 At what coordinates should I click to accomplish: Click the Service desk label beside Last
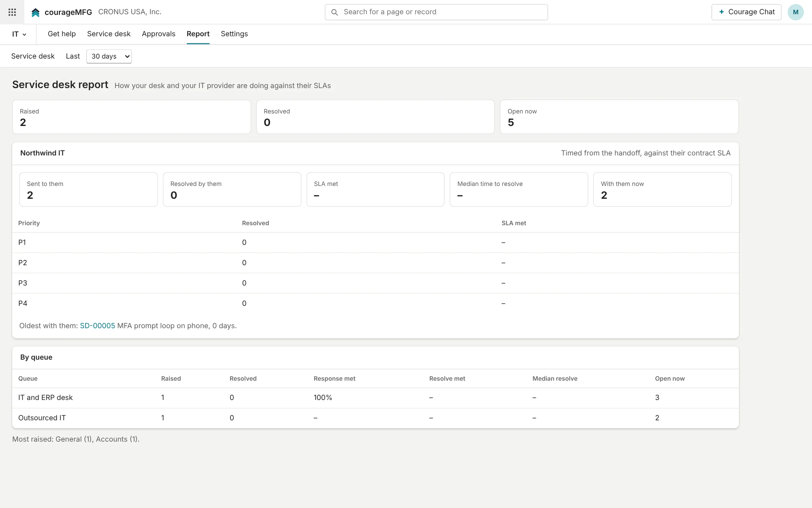(x=33, y=56)
